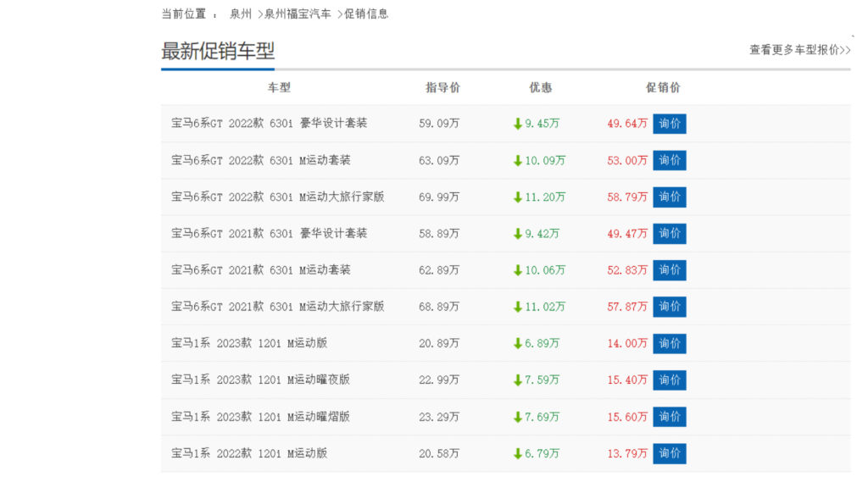868x488 pixels.
Task: Open 宝马1系 2023款 120i M运动曜夜版
Action: [260, 380]
